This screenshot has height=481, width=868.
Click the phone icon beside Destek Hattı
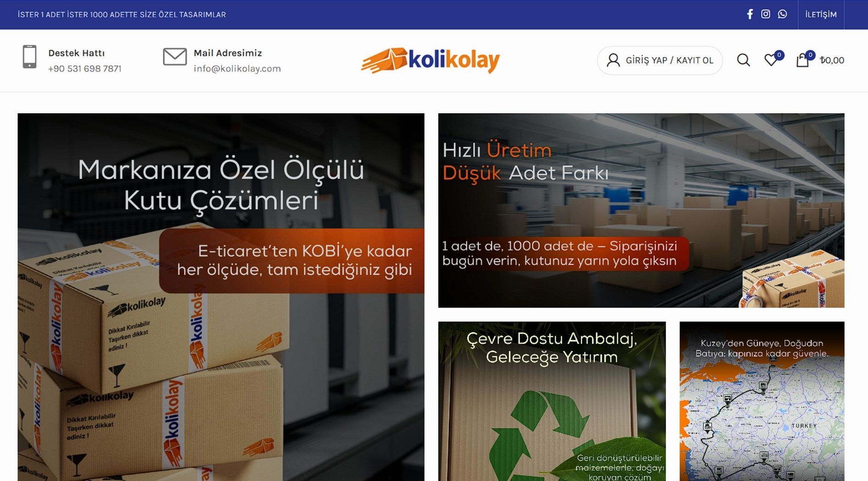click(30, 57)
